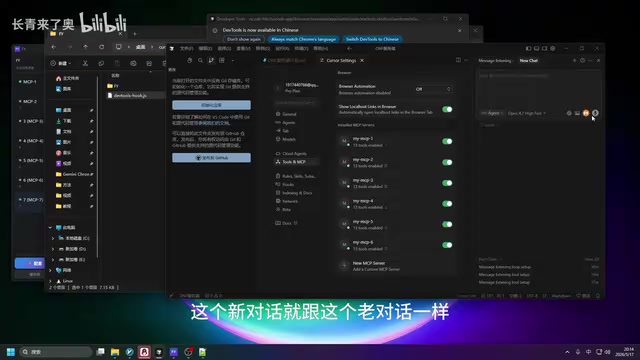Disable the my-mcp-4 server toggle
This screenshot has width=640, height=360.
coord(447,203)
